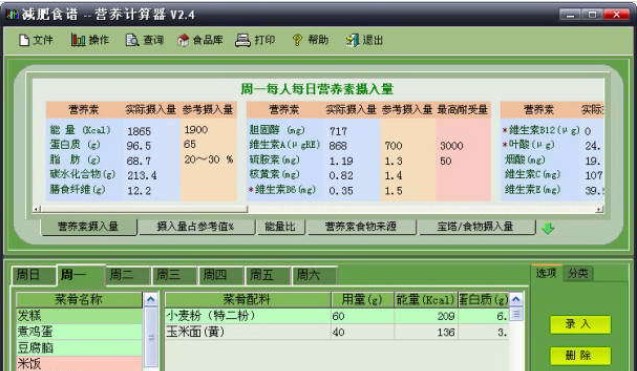The width and height of the screenshot is (637, 371).
Task: Click the 退出 toolbar item
Action: pyautogui.click(x=364, y=40)
